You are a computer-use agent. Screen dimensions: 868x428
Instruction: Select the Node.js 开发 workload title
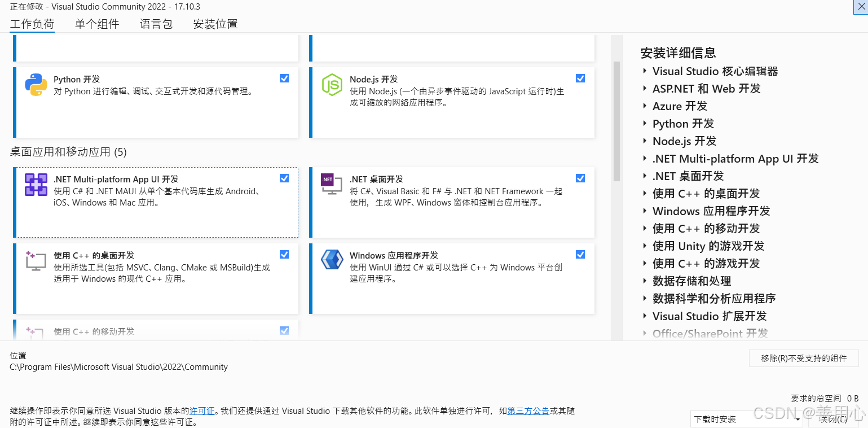[373, 80]
